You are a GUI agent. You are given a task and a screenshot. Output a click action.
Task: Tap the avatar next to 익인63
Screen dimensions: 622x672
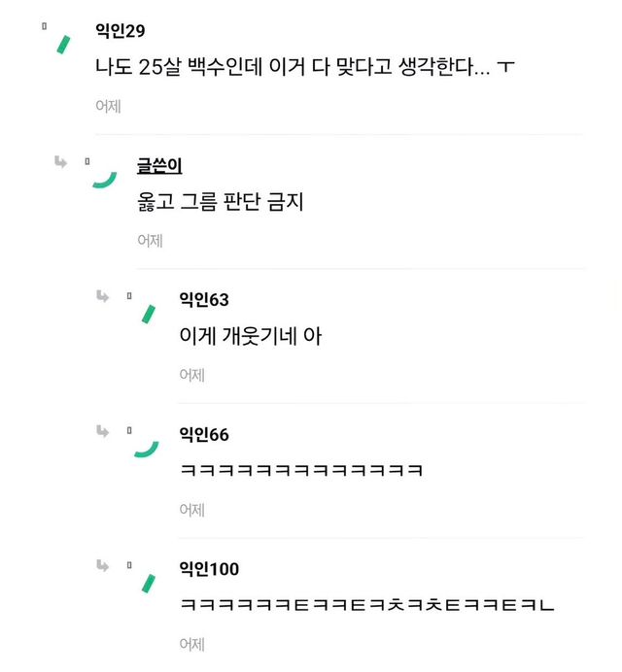pos(148,313)
